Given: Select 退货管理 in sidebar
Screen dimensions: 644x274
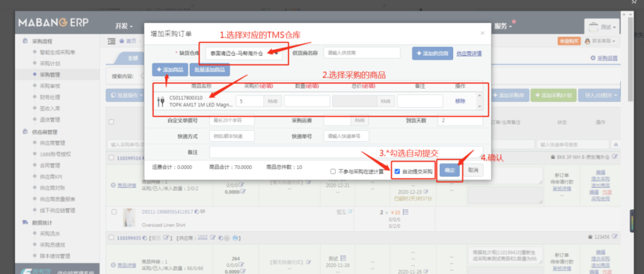Looking at the screenshot, I should click(50, 120).
